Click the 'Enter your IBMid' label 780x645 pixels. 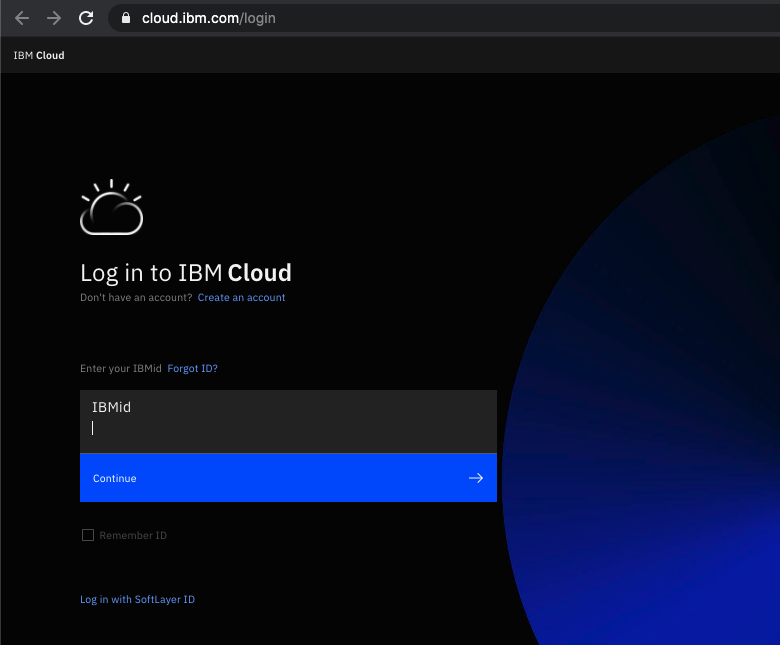pyautogui.click(x=121, y=369)
